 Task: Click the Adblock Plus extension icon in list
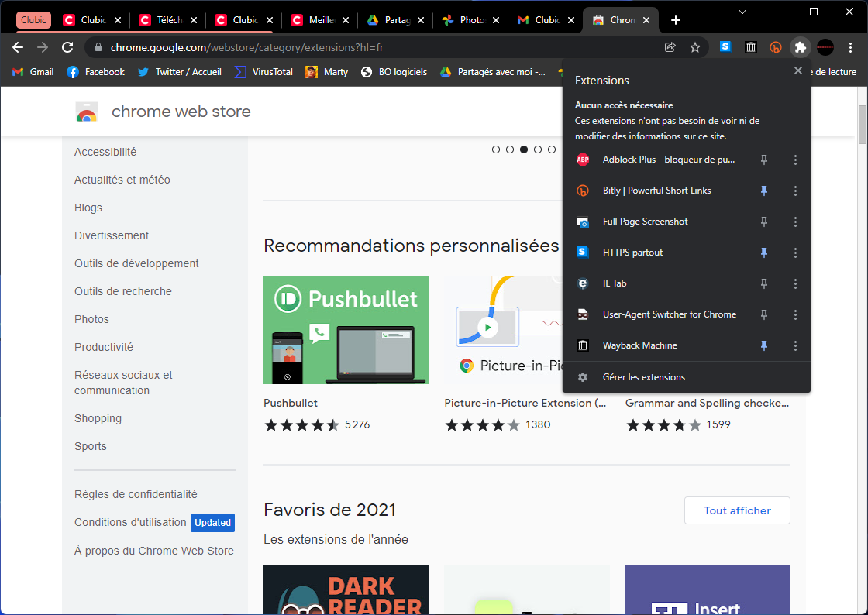(x=582, y=160)
